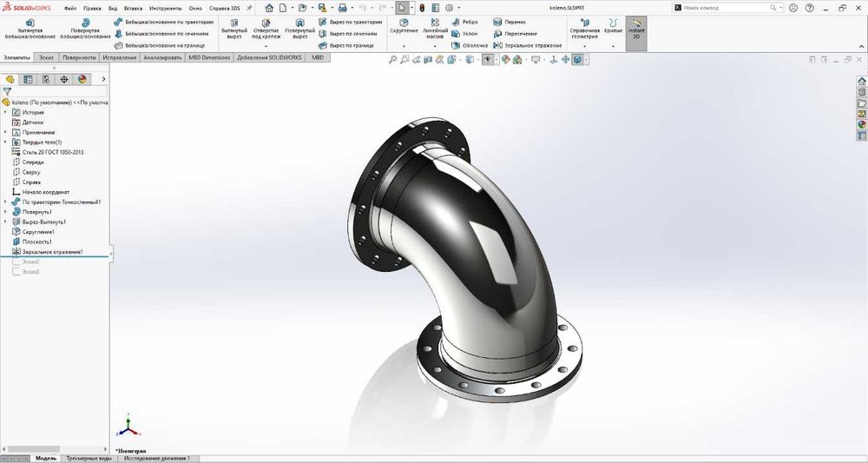
Task: Click Вырез по траектории
Action: point(351,23)
